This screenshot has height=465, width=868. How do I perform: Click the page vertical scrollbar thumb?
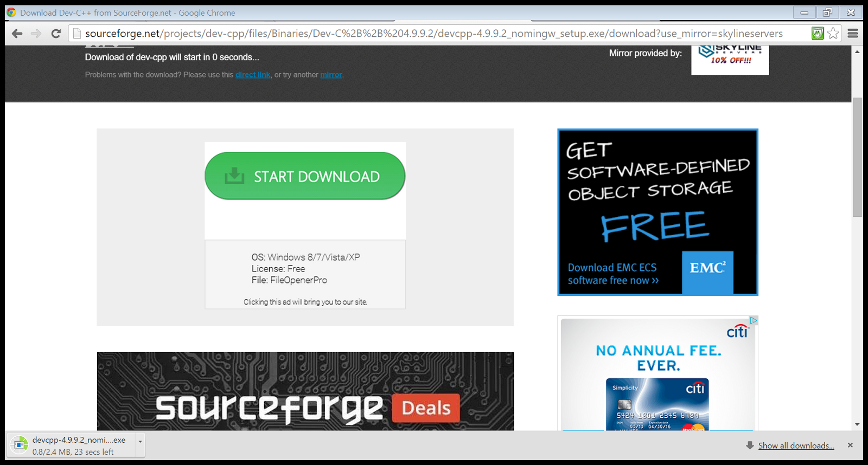coord(857,157)
